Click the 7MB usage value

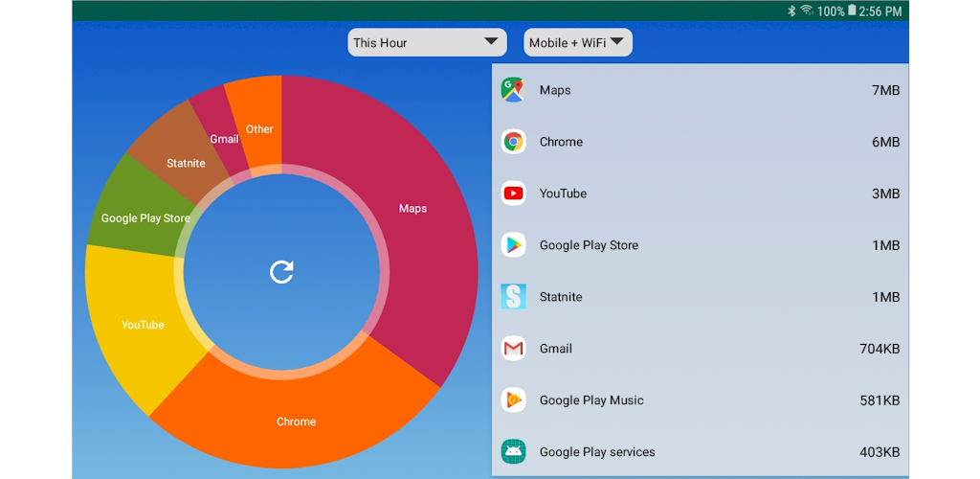pos(885,90)
